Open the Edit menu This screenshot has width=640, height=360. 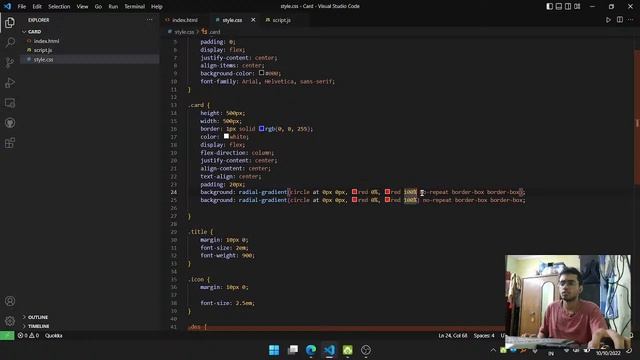point(37,7)
